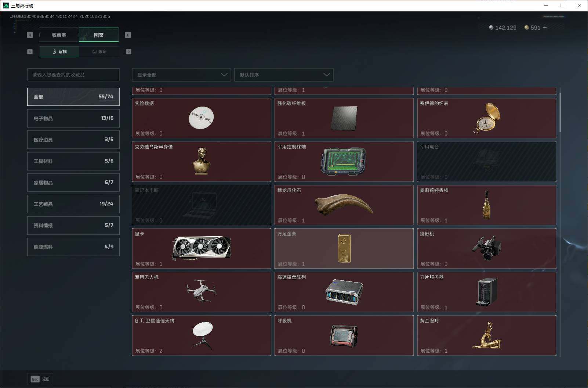The height and width of the screenshot is (388, 588).
Task: Click the 赛伊德的怀表 pocket watch icon
Action: pyautogui.click(x=487, y=118)
